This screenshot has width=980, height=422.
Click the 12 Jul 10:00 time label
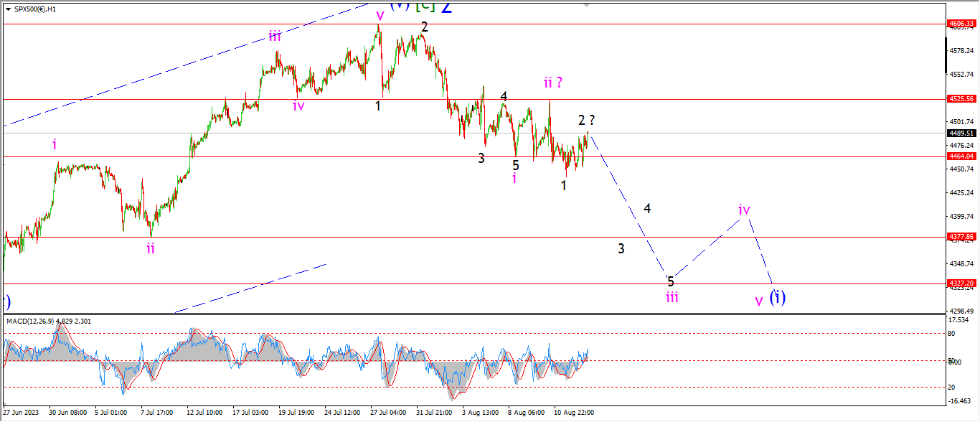coord(206,413)
